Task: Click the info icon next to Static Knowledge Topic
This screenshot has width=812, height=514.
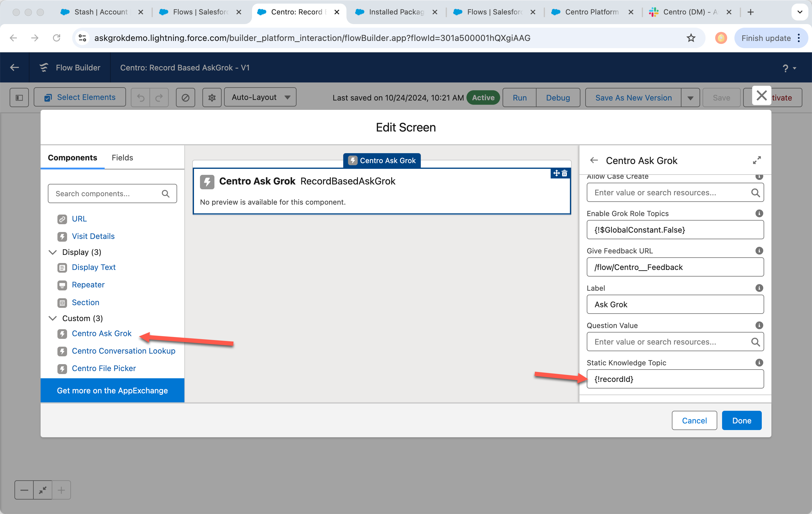Action: click(x=759, y=362)
